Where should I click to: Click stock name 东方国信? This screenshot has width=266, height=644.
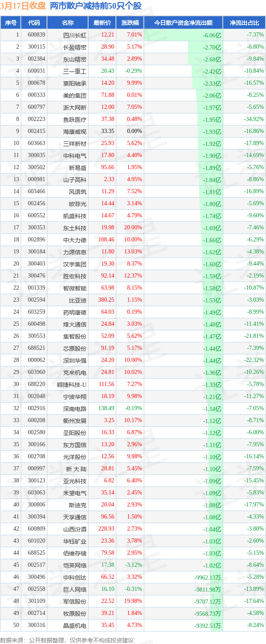[x=75, y=445]
